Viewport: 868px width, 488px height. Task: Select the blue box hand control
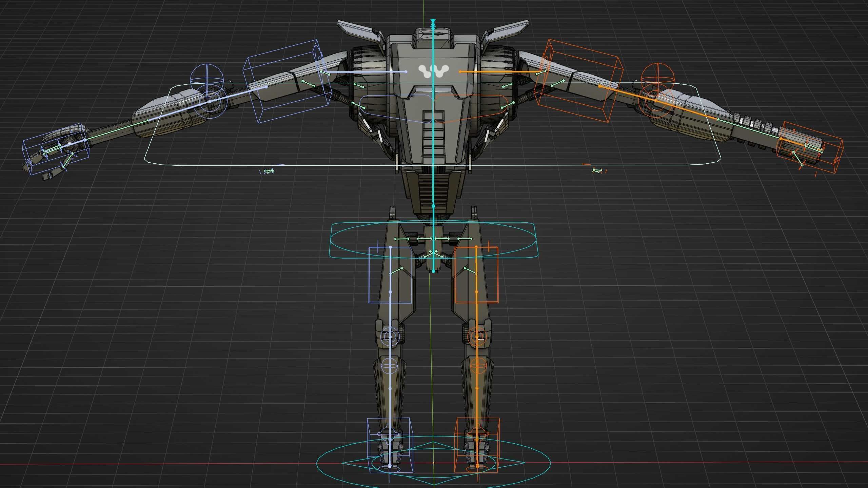56,149
